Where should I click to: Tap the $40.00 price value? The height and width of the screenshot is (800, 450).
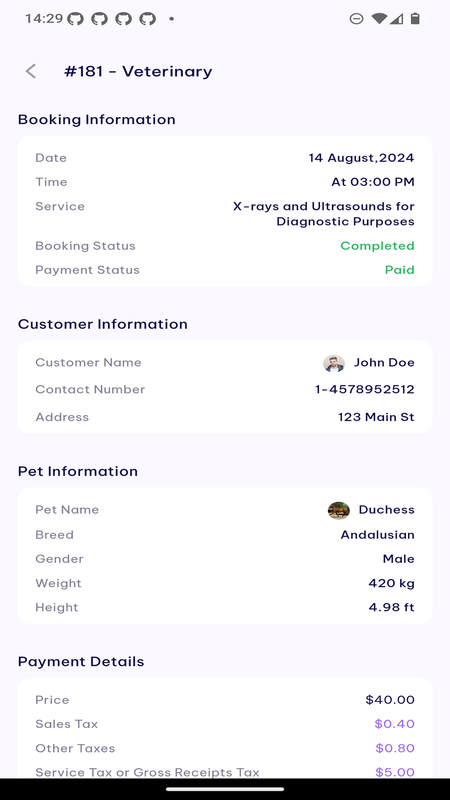(x=390, y=700)
